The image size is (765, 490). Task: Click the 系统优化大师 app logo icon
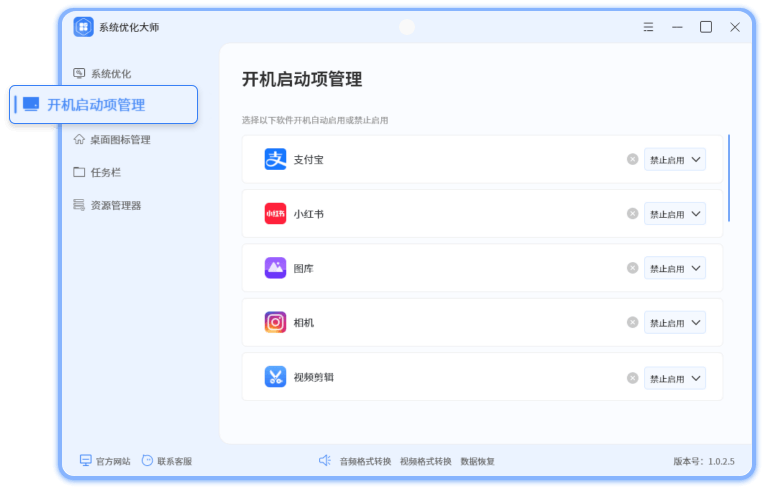pyautogui.click(x=83, y=27)
